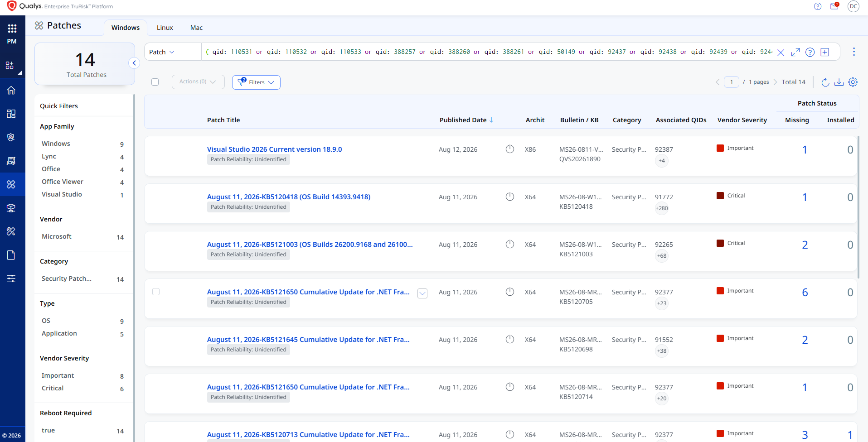Open missing count 6 for KB5121650
Screen dimensions: 868x442
805,292
